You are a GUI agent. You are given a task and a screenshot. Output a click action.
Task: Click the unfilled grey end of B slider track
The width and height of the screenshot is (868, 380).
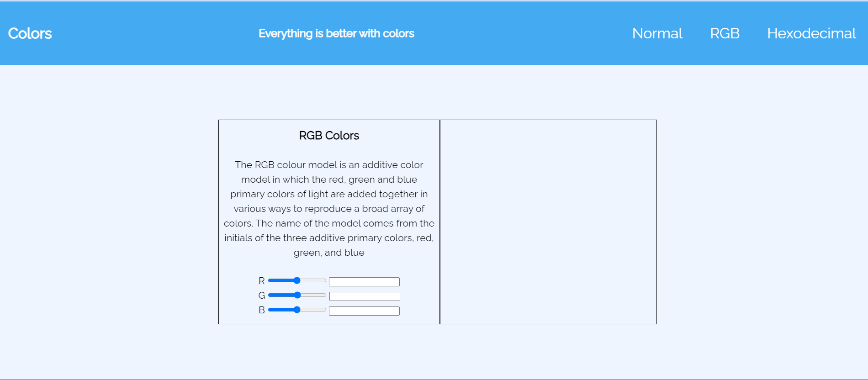click(315, 310)
